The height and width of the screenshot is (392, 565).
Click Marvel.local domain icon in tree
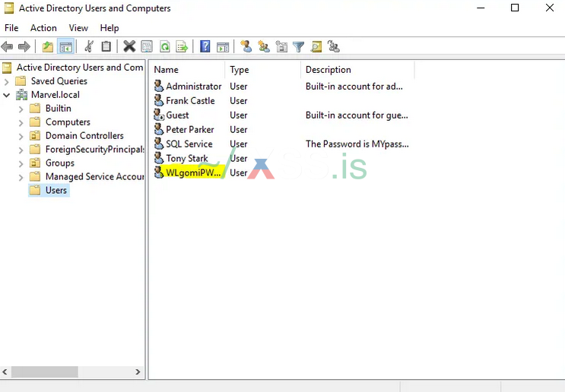click(x=21, y=95)
